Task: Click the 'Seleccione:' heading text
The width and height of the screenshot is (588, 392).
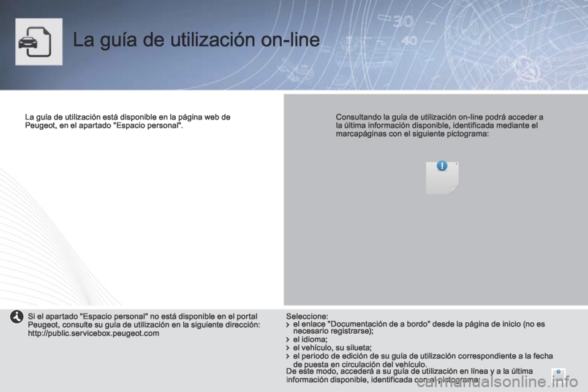Action: coord(307,316)
